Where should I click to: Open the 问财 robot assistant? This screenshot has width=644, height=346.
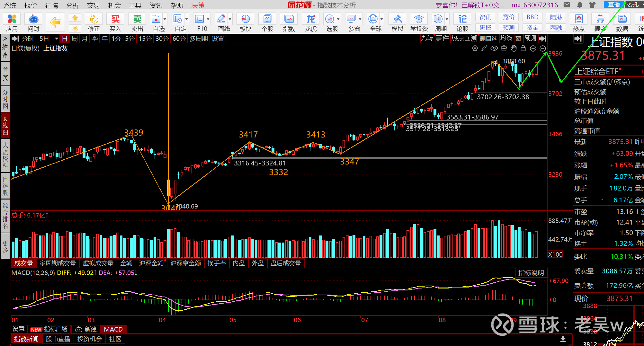[x=33, y=22]
